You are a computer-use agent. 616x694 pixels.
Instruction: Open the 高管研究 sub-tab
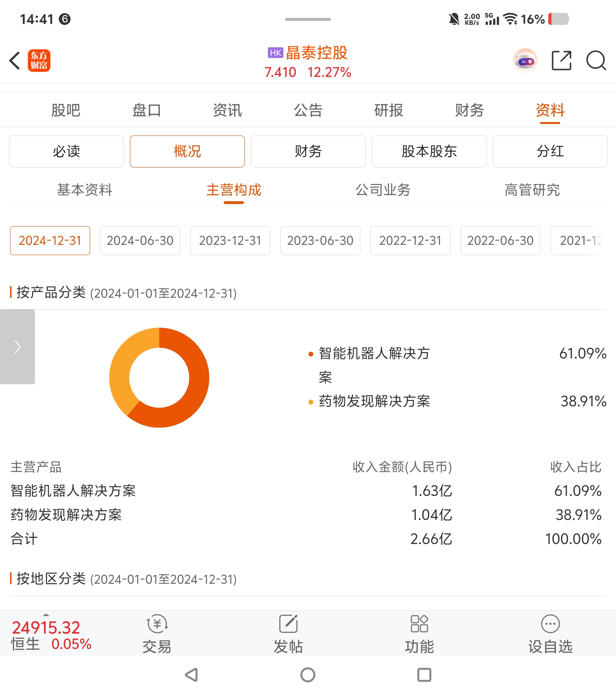(x=532, y=190)
